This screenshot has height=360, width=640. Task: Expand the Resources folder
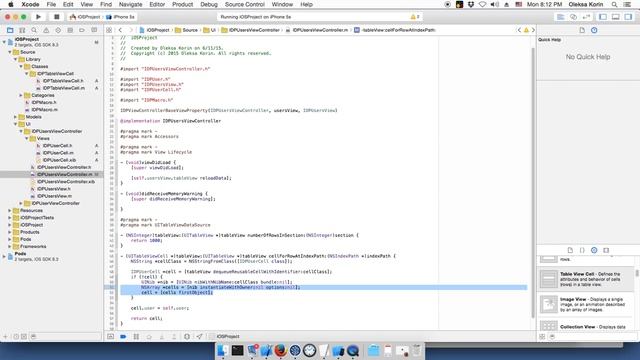point(10,211)
